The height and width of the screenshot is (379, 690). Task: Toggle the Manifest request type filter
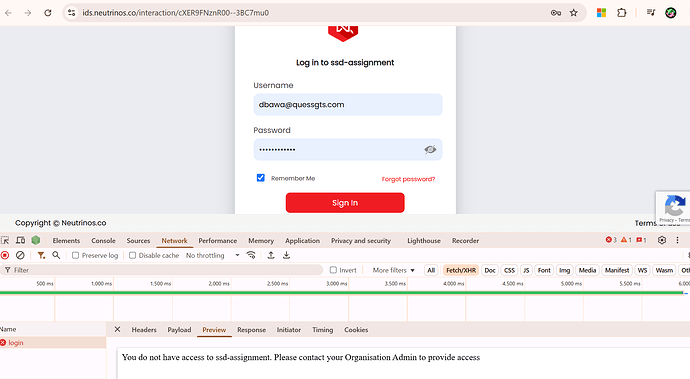tap(617, 270)
